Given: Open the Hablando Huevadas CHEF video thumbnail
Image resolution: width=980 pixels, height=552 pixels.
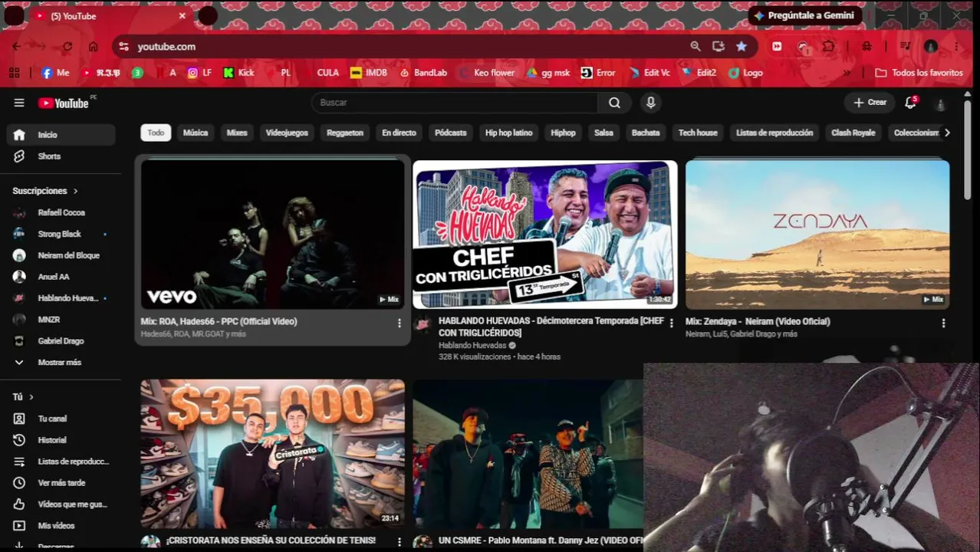Looking at the screenshot, I should tap(545, 235).
